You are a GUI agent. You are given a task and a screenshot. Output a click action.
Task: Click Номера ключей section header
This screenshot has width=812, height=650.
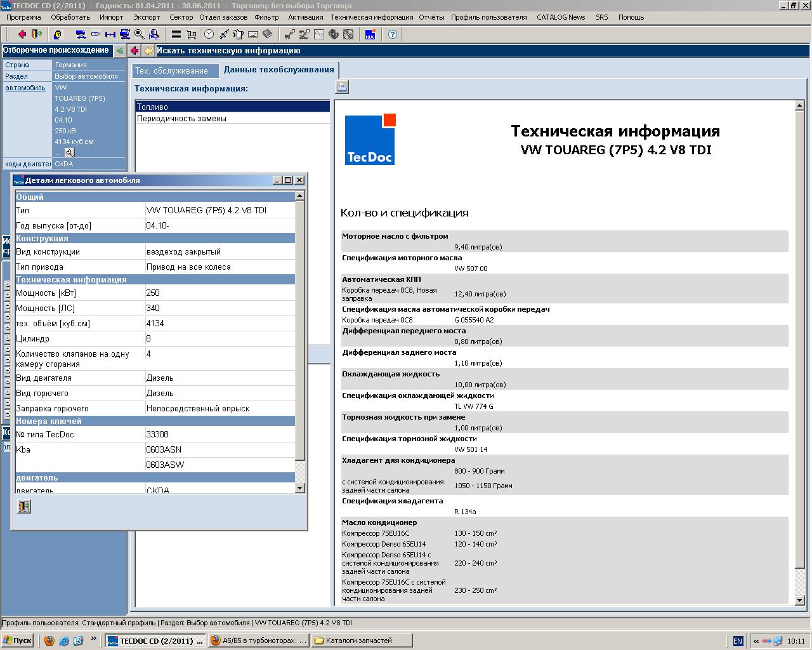(x=155, y=421)
